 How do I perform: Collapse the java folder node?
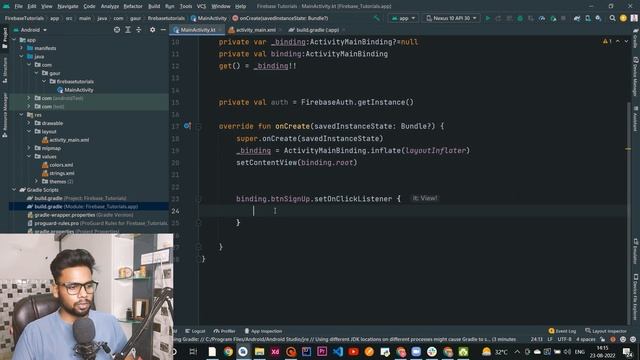pos(22,56)
